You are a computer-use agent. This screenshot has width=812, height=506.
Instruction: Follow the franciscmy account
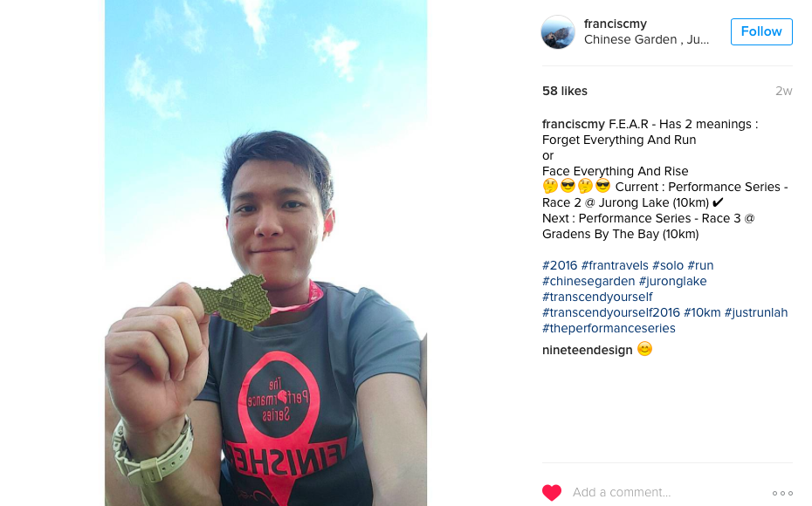[x=761, y=31]
